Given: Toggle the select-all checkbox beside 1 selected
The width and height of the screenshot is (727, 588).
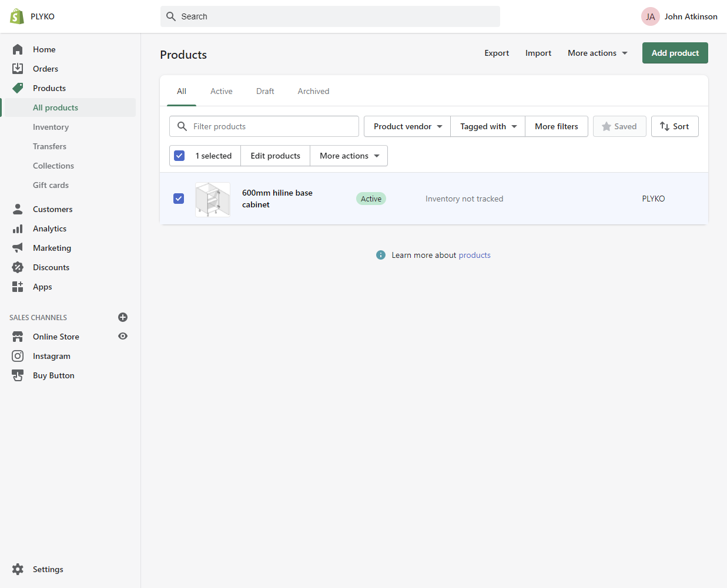Looking at the screenshot, I should [x=180, y=156].
